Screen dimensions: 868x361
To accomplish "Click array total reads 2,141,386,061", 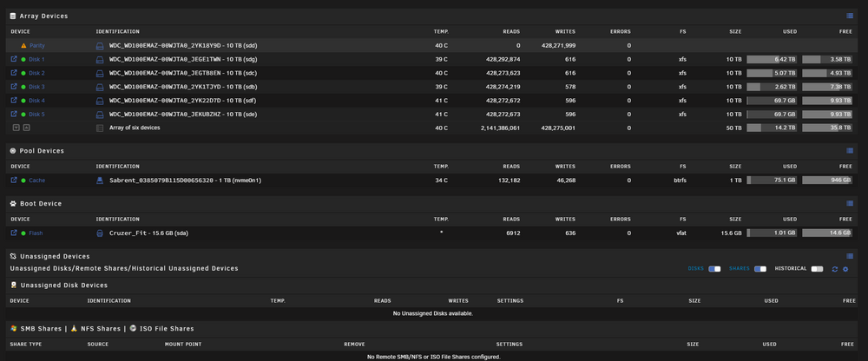I will [x=501, y=128].
